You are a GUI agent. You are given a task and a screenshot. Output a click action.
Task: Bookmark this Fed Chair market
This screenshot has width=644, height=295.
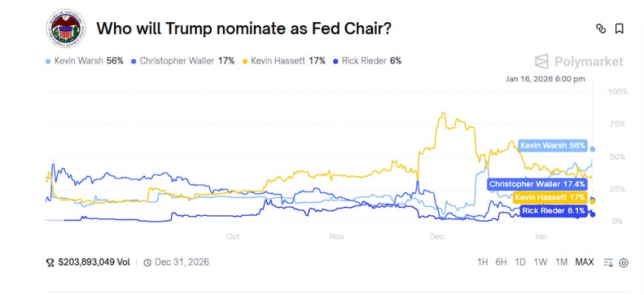point(619,28)
